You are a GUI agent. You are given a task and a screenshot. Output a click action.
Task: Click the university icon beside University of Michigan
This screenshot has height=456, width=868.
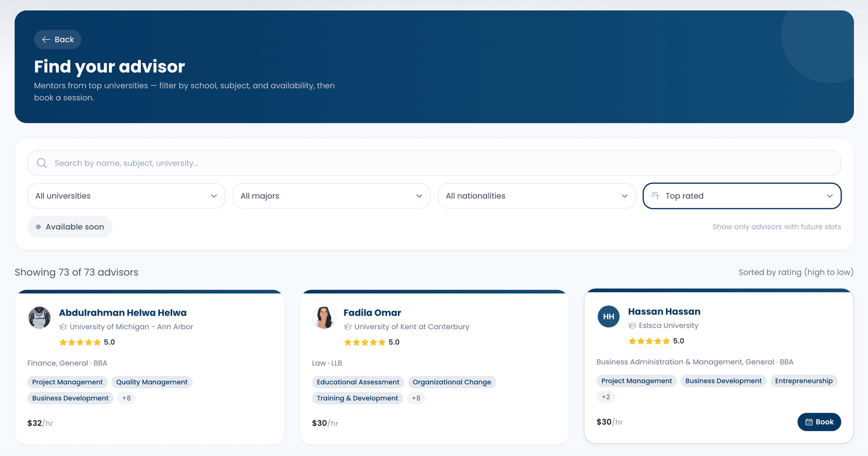63,327
